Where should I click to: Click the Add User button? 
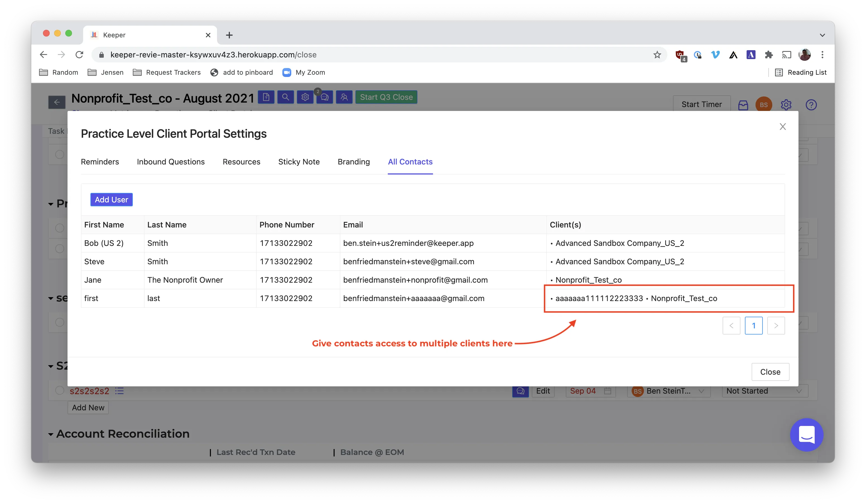pyautogui.click(x=111, y=200)
